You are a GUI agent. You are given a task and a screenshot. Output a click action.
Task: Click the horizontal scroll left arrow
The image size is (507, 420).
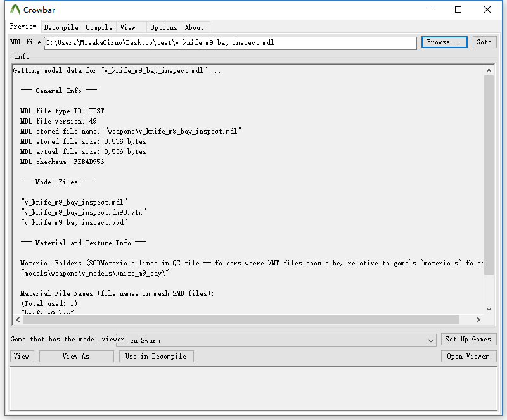tap(18, 319)
